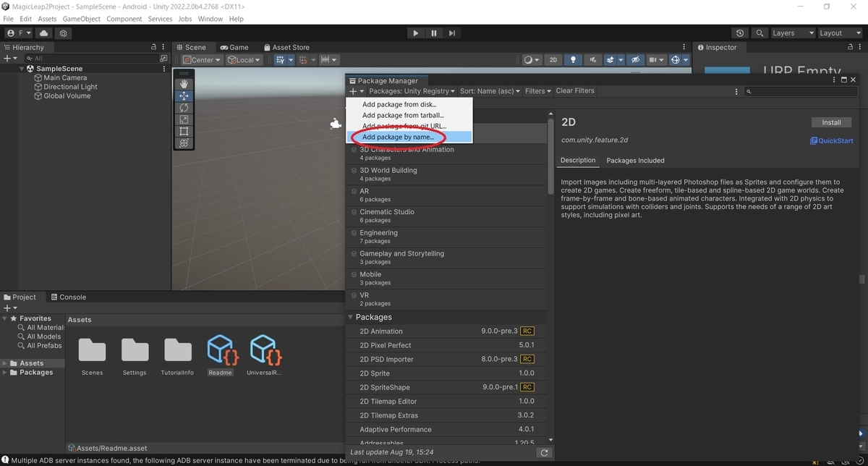Select the Move tool in Scene
The height and width of the screenshot is (466, 868).
click(184, 96)
